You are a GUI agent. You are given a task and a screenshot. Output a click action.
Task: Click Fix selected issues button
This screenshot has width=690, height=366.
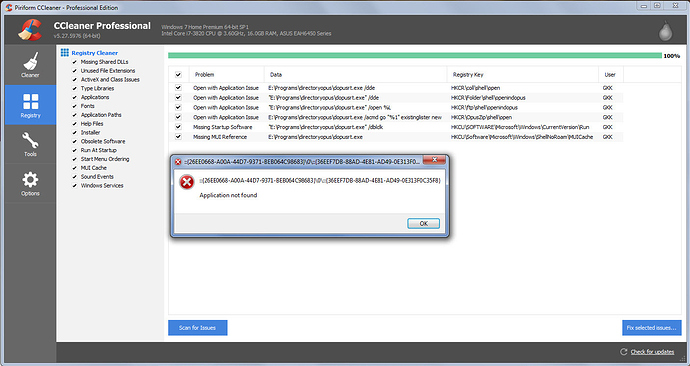coord(651,328)
